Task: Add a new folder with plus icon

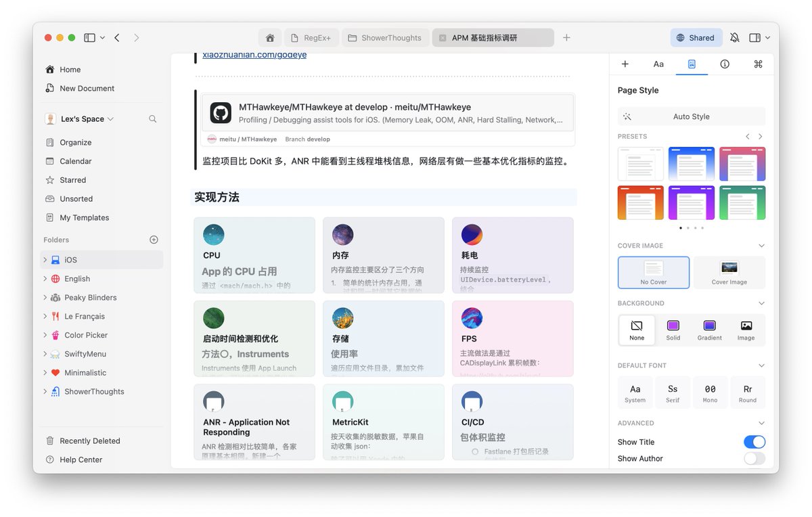Action: click(x=154, y=240)
